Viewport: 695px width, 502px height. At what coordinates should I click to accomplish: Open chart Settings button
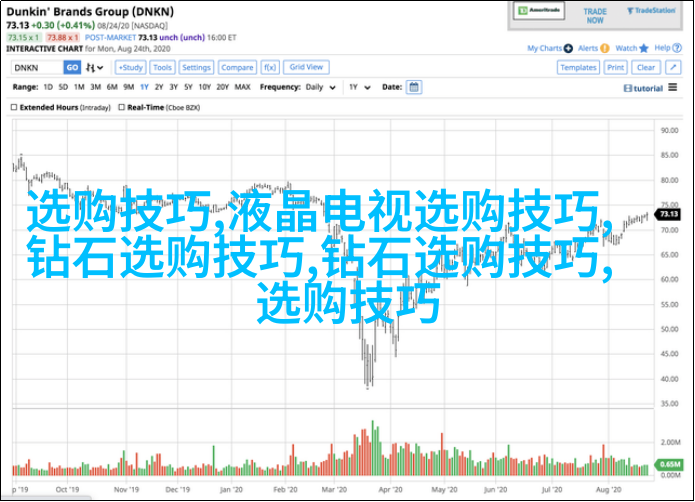point(196,67)
